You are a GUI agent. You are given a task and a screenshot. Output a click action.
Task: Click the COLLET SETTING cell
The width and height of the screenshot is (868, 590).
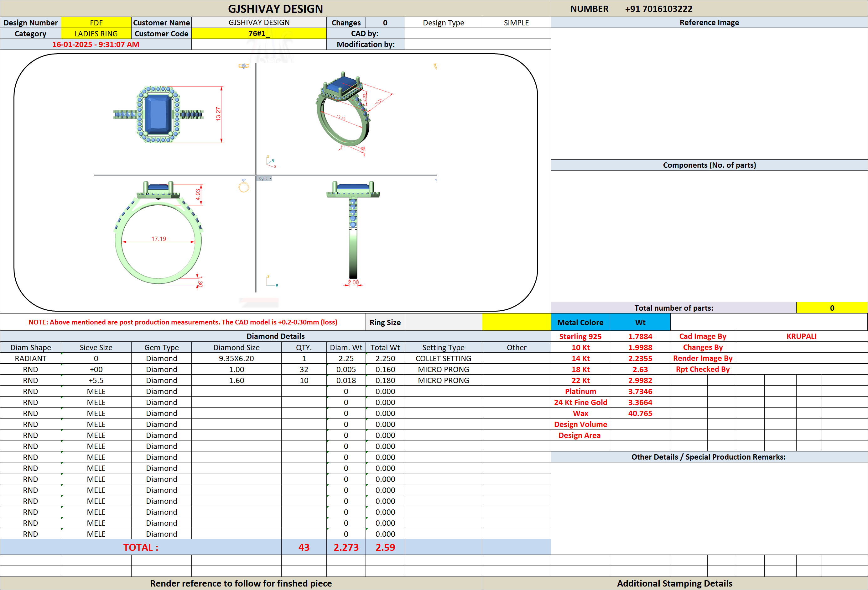pyautogui.click(x=443, y=359)
